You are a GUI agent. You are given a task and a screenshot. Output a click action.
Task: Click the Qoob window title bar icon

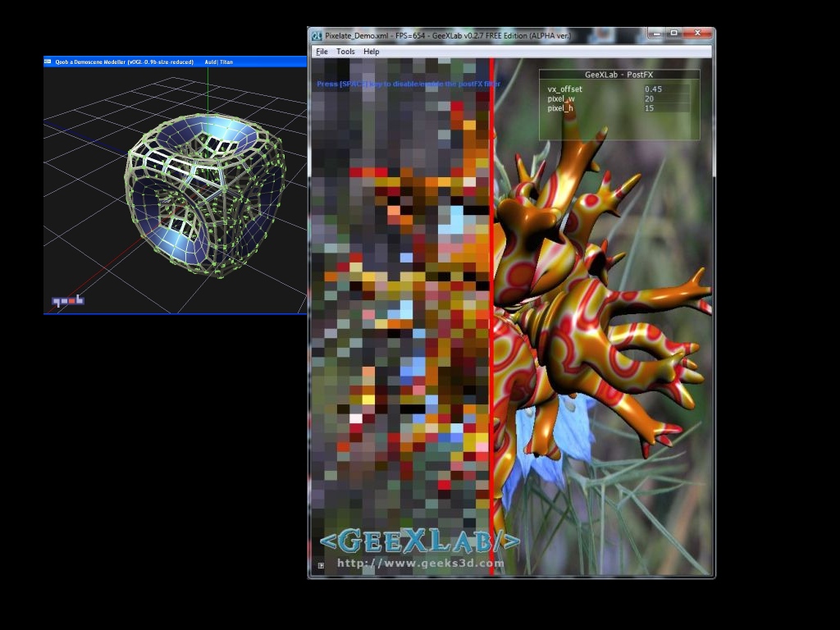[48, 62]
